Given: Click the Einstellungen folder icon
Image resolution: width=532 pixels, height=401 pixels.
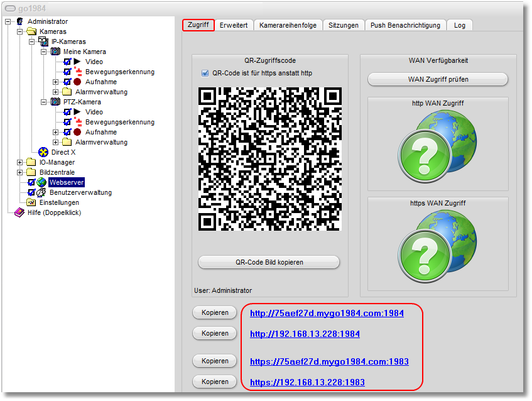Looking at the screenshot, I should [x=31, y=202].
